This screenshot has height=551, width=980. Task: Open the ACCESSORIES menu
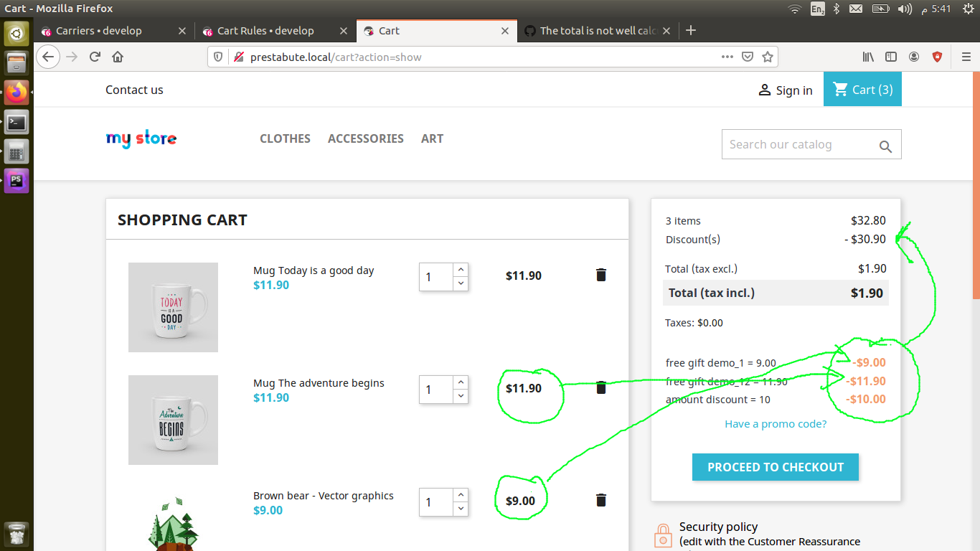(x=366, y=138)
